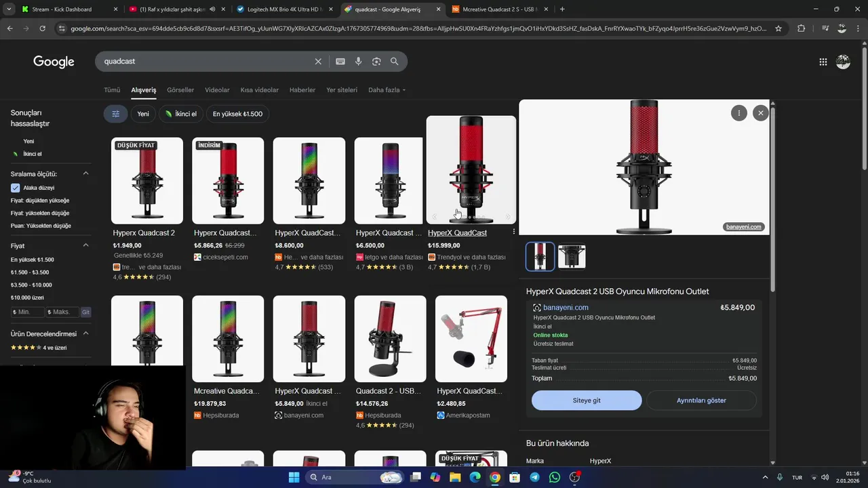Switch to the Videolar tab
Viewport: 868px width, 488px height.
coord(217,90)
